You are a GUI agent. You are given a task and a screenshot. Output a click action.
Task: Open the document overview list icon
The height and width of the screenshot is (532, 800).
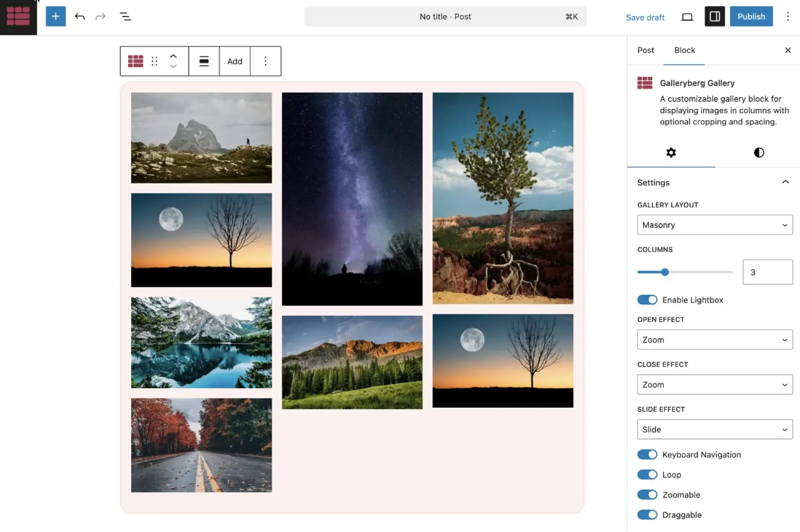[125, 17]
